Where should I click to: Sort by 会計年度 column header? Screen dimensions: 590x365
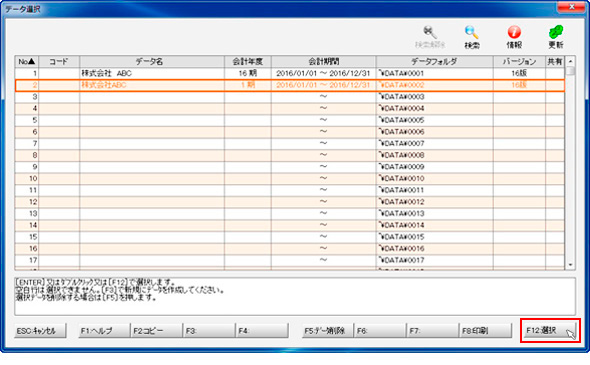pyautogui.click(x=248, y=62)
